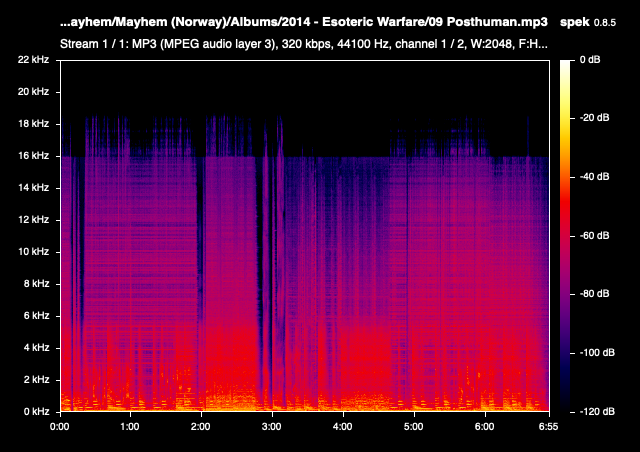Click the '10 kHz' frequency axis label
The width and height of the screenshot is (640, 452).
33,252
